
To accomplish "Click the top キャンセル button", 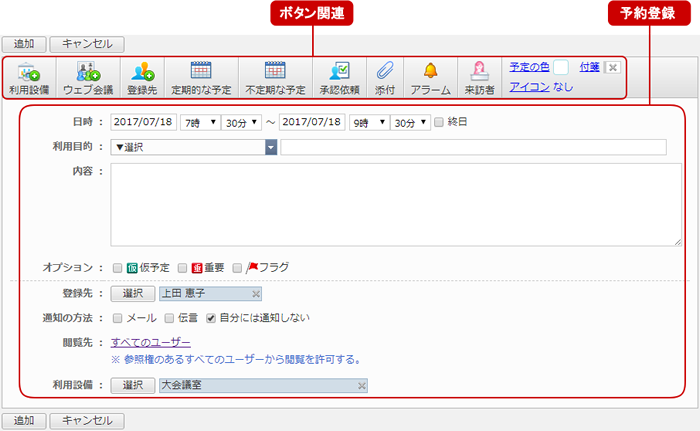I will pos(87,44).
